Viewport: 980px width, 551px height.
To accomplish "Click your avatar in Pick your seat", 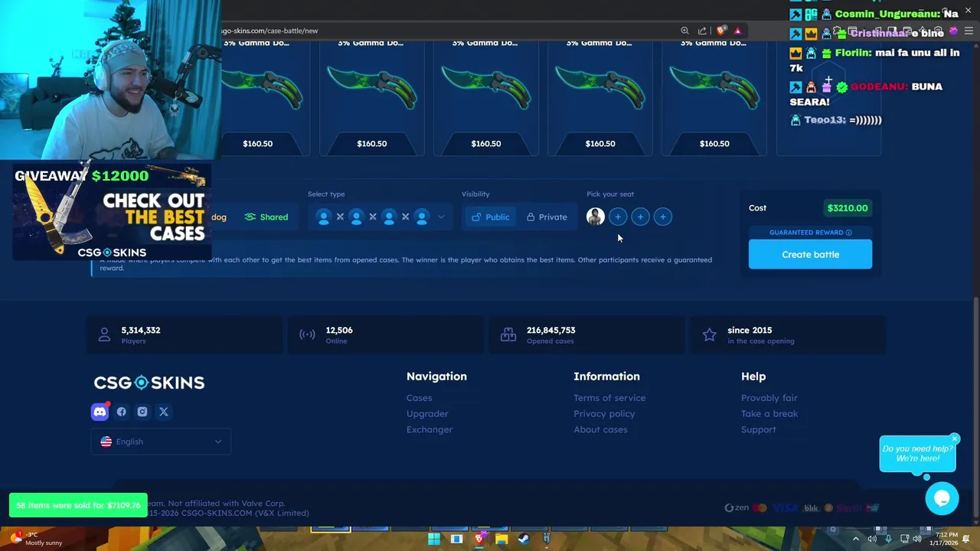I will tap(595, 217).
